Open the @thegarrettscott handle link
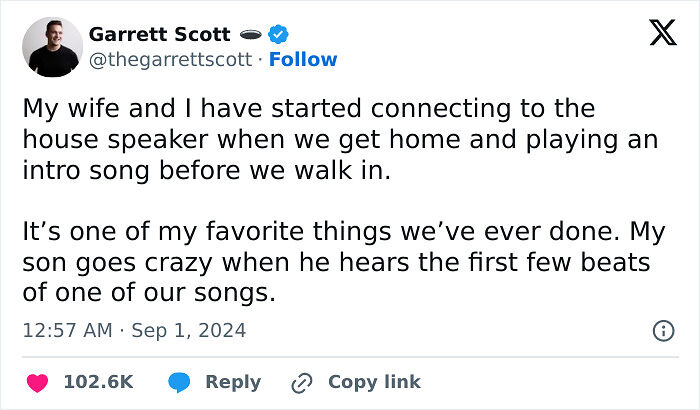 coord(170,59)
